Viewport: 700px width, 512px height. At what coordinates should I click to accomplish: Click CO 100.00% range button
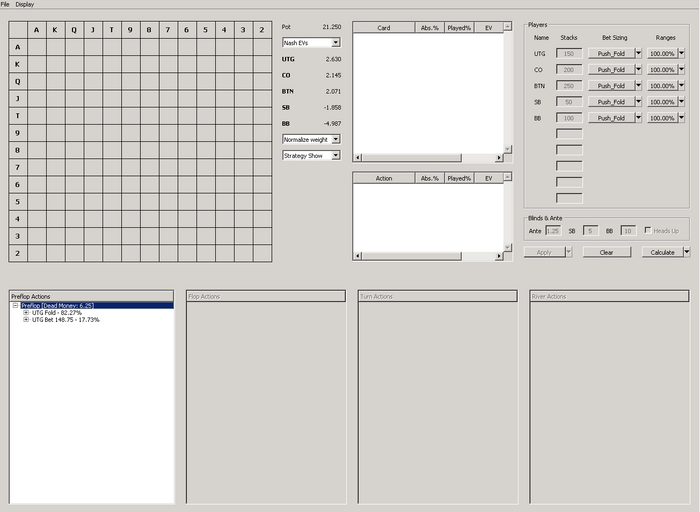pyautogui.click(x=662, y=70)
